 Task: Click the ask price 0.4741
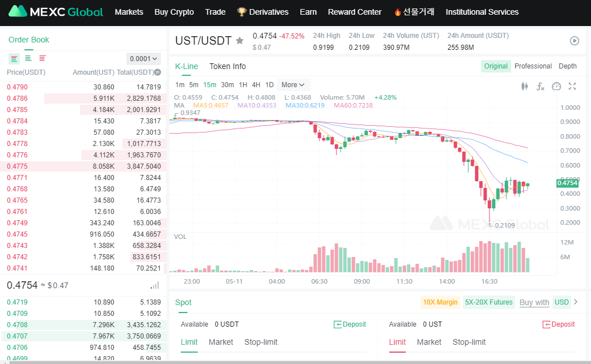(18, 268)
